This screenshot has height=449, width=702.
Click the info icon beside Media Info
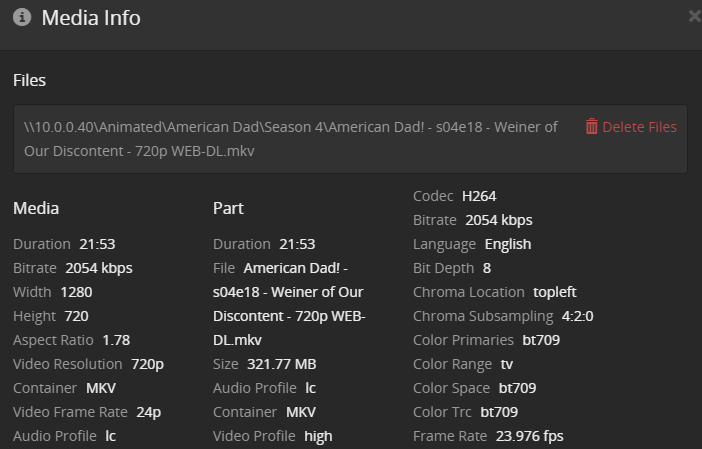click(22, 18)
